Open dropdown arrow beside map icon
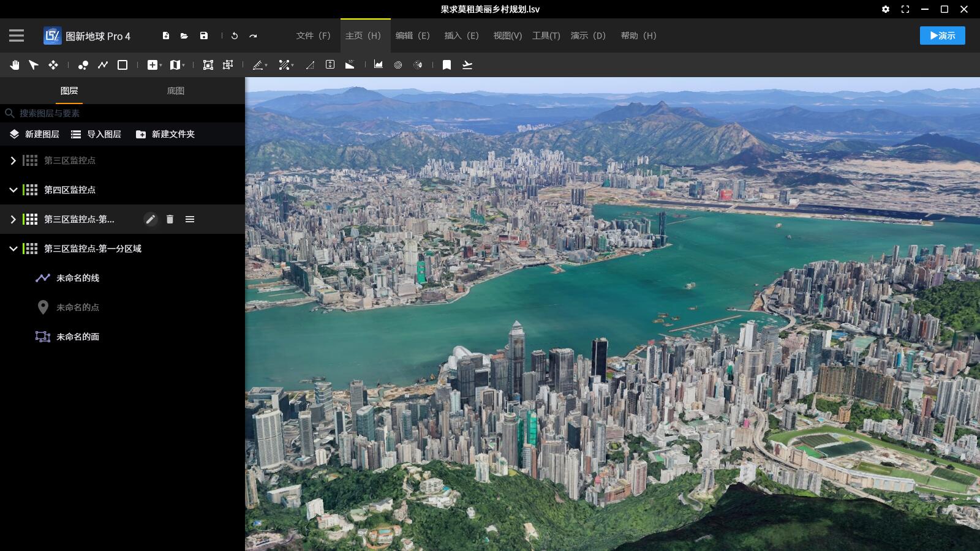Image resolution: width=980 pixels, height=551 pixels. click(x=183, y=66)
